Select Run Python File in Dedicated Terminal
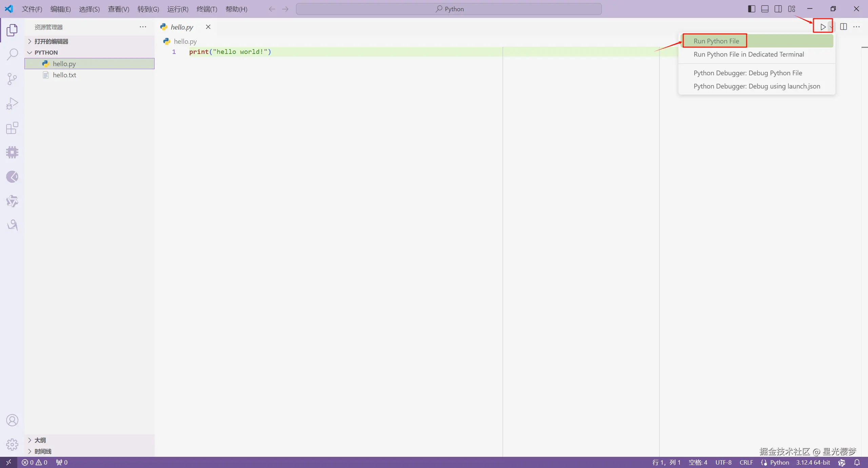868x468 pixels. pyautogui.click(x=749, y=54)
